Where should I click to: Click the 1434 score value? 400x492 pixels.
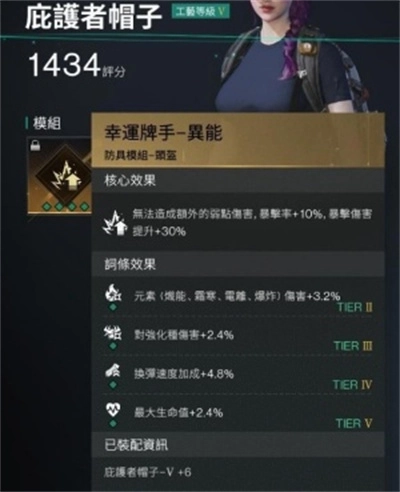click(x=64, y=64)
